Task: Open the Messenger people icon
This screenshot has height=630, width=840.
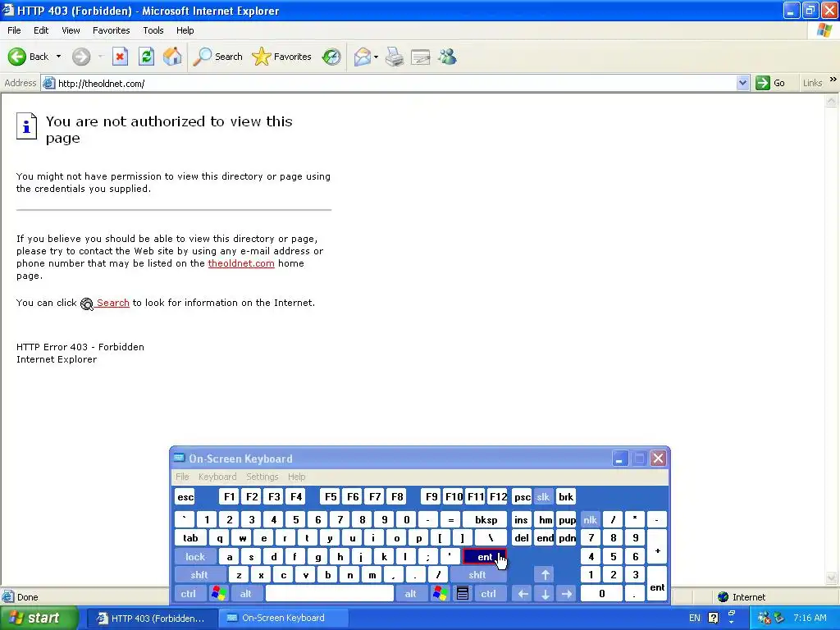Action: (447, 57)
